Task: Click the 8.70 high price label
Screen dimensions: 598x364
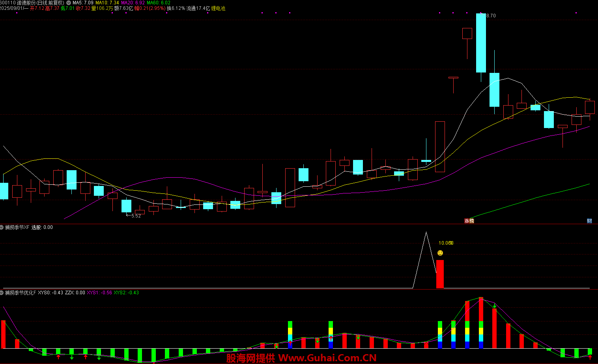Action: tap(491, 16)
